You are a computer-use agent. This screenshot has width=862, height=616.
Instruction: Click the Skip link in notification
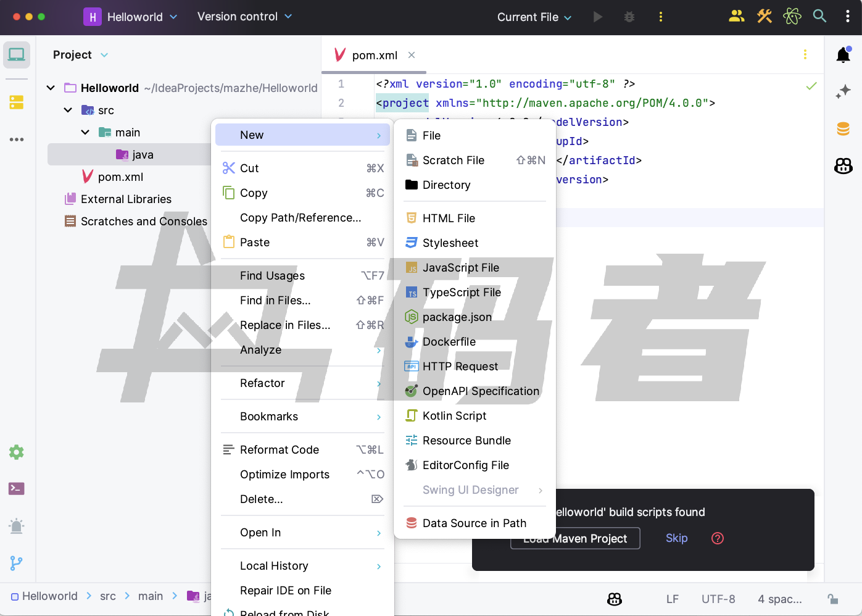tap(676, 538)
